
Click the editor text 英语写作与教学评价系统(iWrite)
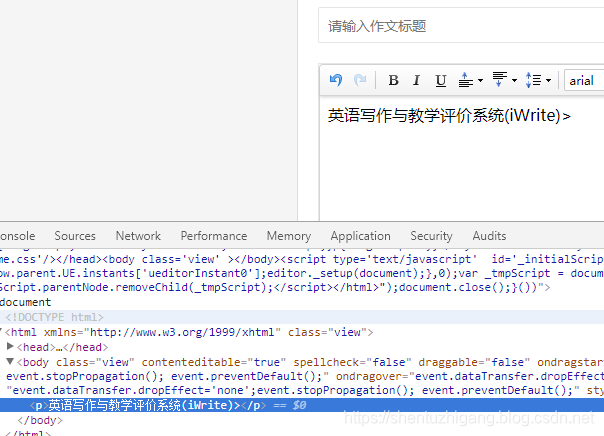444,116
